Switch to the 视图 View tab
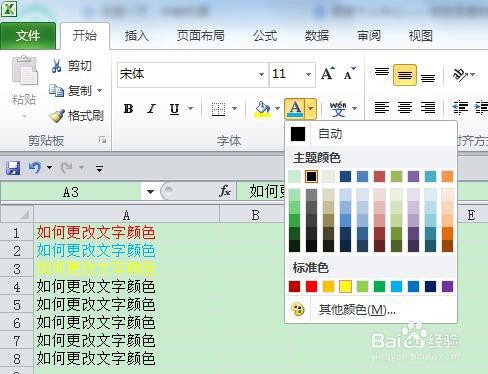488x374 pixels. click(421, 36)
